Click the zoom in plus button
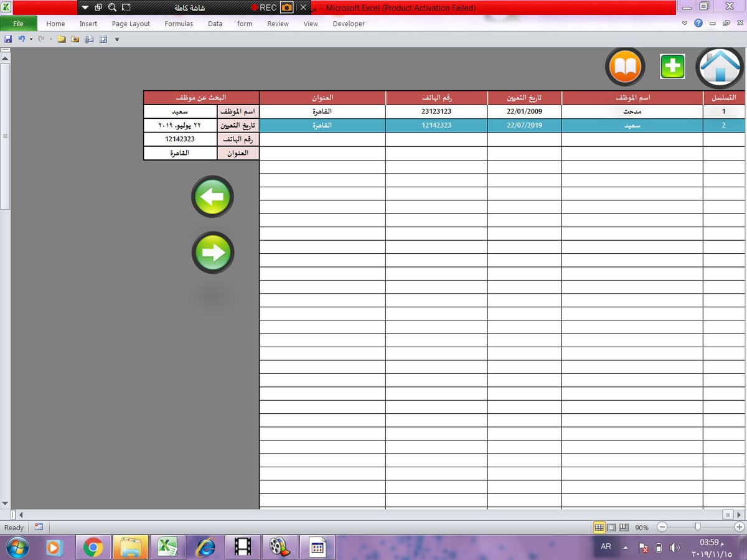This screenshot has width=747, height=560. 739,527
